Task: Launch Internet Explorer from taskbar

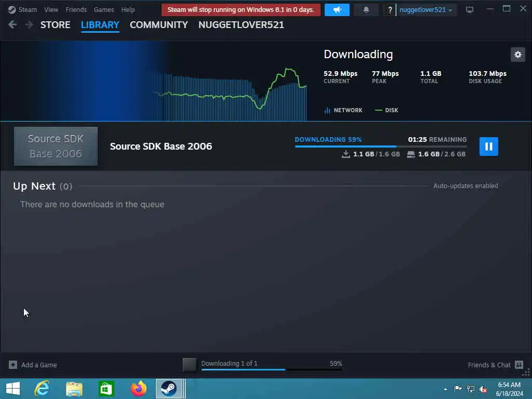Action: (42, 389)
